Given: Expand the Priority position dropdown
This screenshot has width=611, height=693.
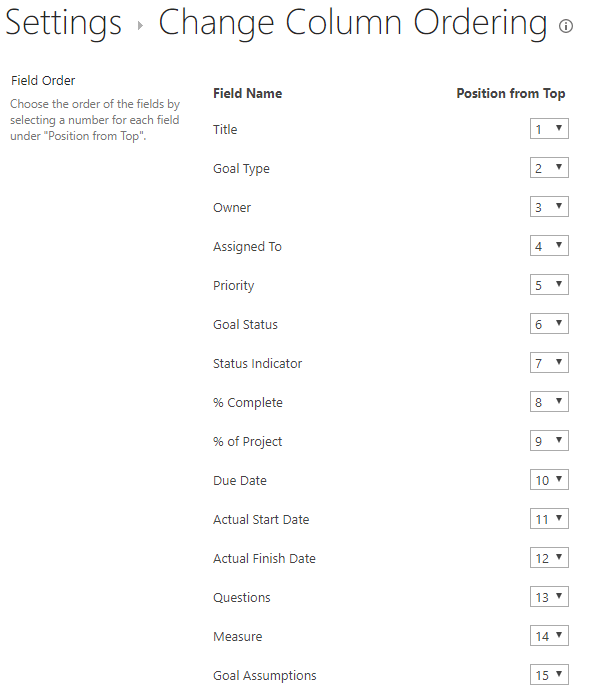Looking at the screenshot, I should click(x=549, y=285).
